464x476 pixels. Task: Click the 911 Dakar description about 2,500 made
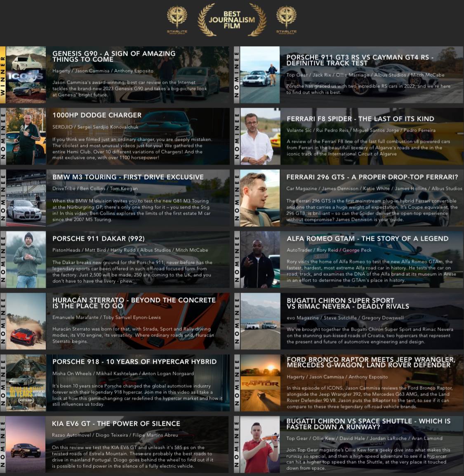coord(132,272)
